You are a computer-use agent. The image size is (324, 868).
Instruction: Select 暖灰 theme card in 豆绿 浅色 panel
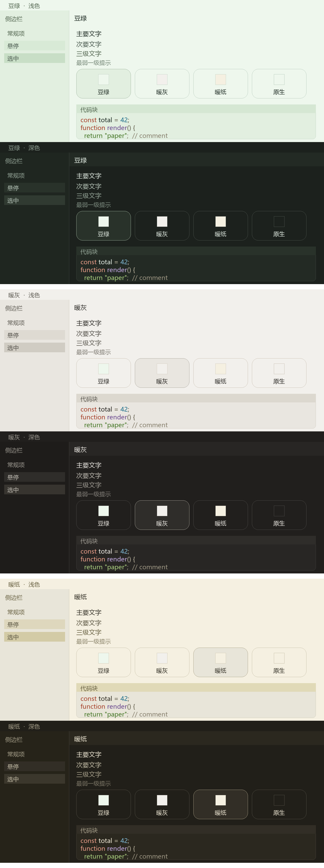[162, 84]
